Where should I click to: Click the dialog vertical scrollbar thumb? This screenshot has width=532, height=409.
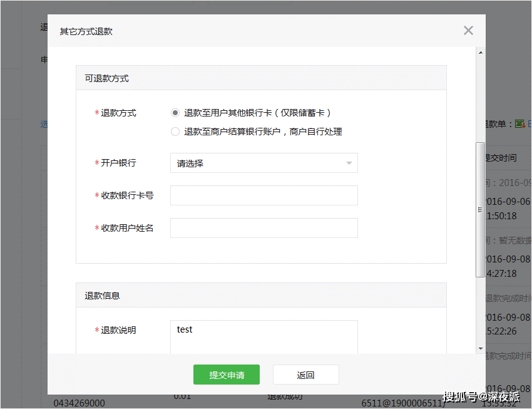click(480, 210)
